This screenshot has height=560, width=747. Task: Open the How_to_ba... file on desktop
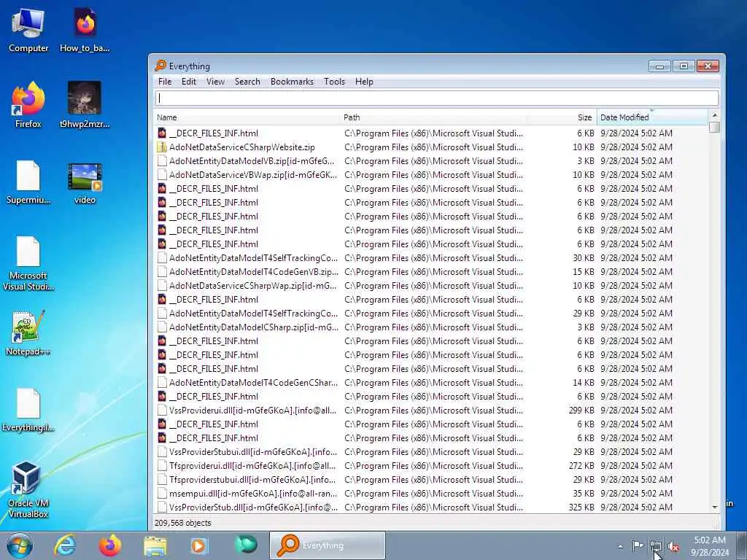85,30
